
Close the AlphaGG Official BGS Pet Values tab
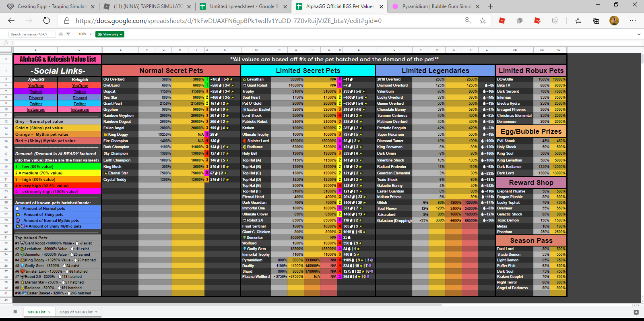pyautogui.click(x=381, y=6)
